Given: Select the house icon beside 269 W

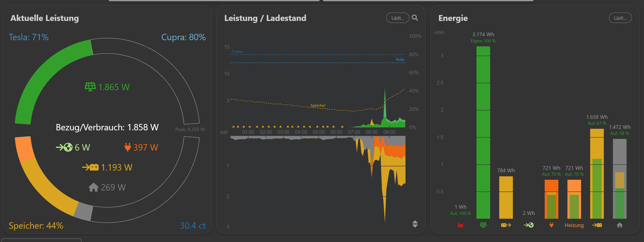Looking at the screenshot, I should click(x=94, y=187).
